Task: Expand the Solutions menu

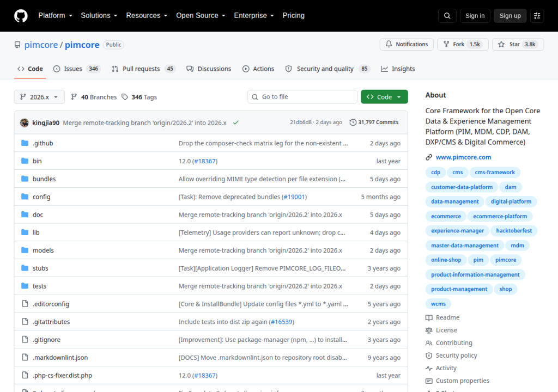Action: click(99, 16)
